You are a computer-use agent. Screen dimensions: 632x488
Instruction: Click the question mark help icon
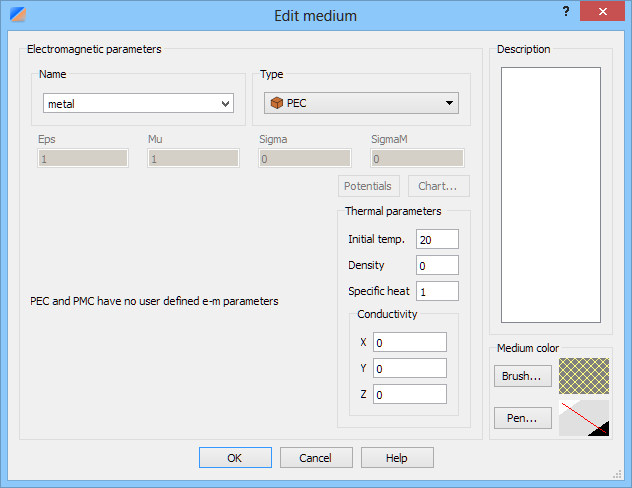click(x=566, y=11)
